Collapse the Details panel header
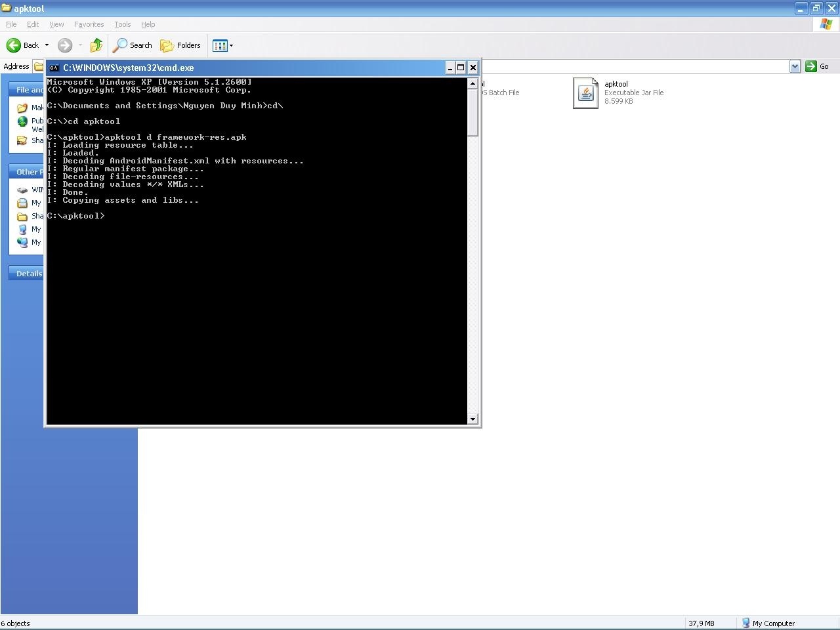Image resolution: width=840 pixels, height=630 pixels. click(x=28, y=274)
